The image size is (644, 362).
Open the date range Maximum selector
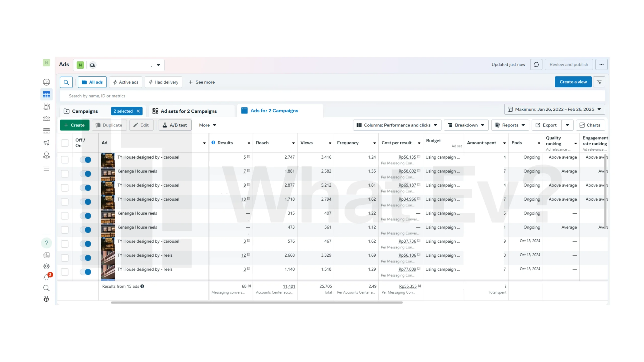(554, 109)
